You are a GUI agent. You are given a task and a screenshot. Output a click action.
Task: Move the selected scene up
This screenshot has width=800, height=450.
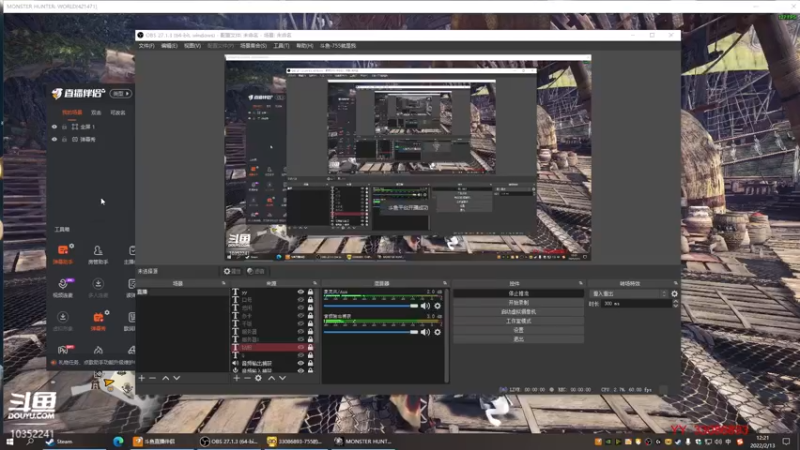(x=165, y=378)
